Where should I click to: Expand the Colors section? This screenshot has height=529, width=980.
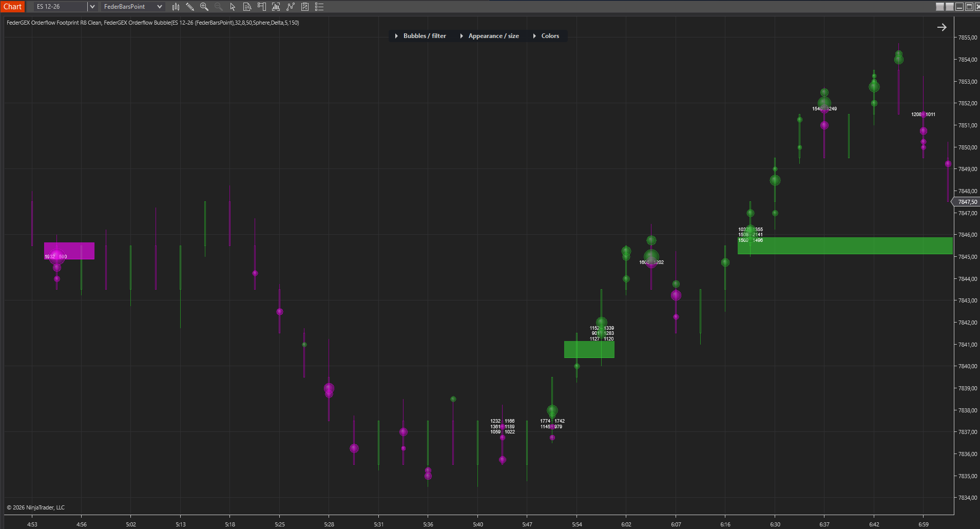pos(546,36)
